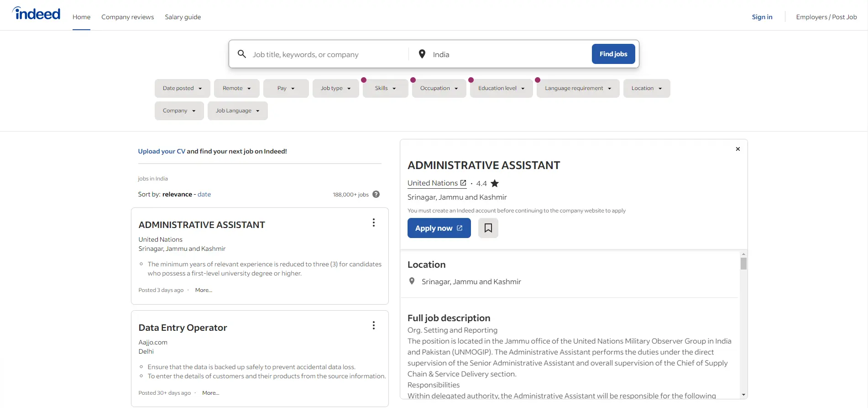Open the Salary guide page

click(x=183, y=17)
